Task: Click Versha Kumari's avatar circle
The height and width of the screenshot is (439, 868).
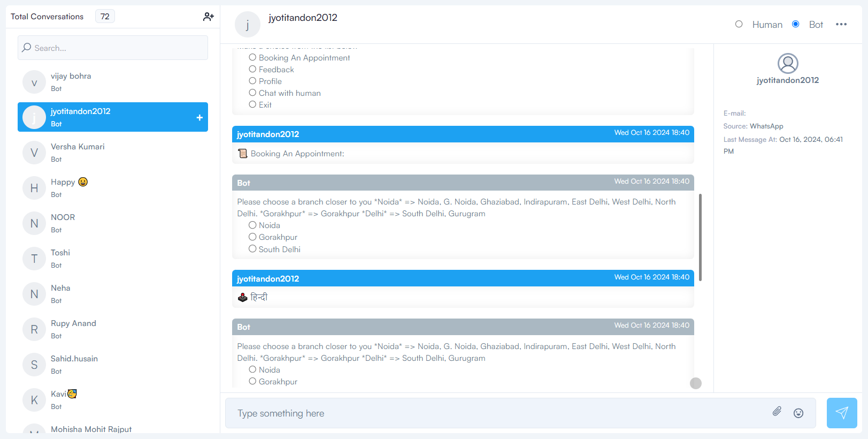Action: [x=34, y=153]
